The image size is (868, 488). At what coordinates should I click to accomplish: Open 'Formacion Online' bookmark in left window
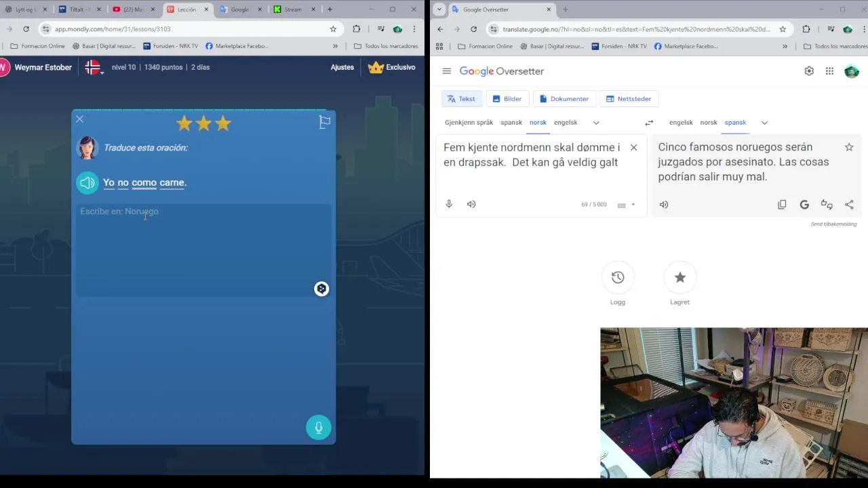38,46
